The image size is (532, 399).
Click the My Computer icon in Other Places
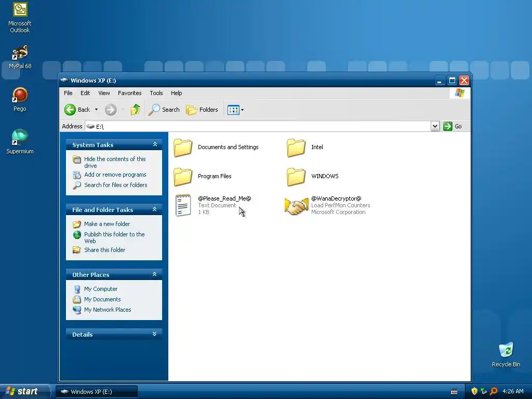[x=77, y=289]
